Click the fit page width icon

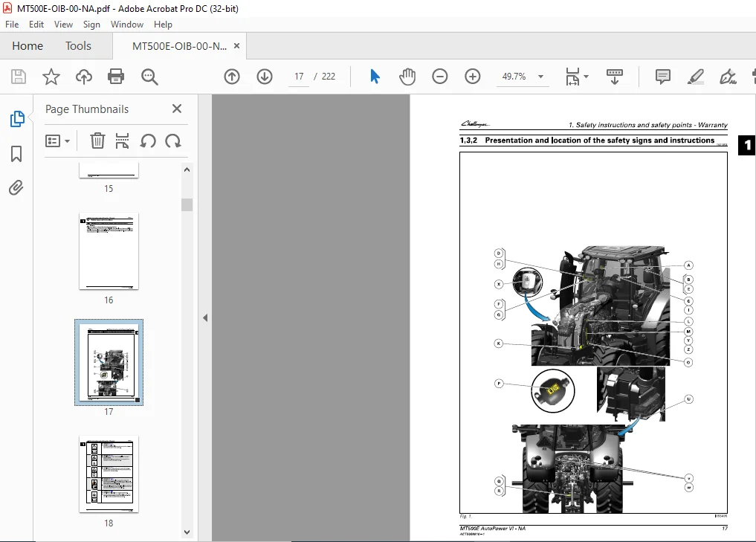572,77
